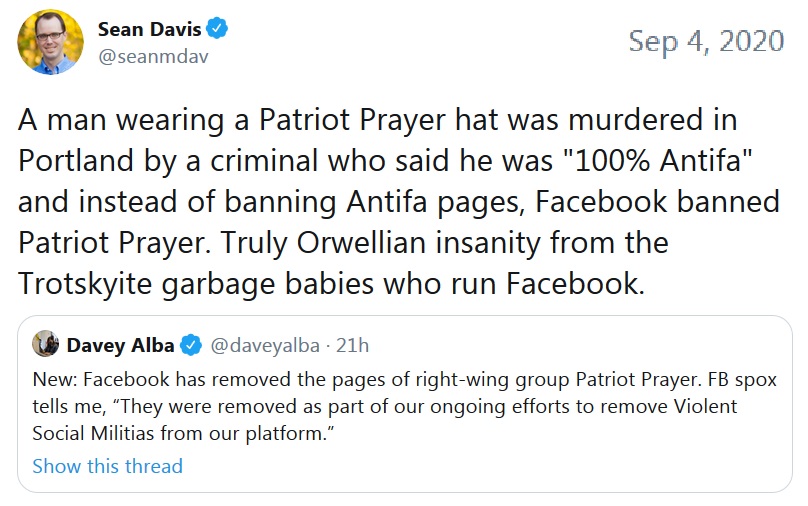Click the 'tells me, They were removed' line

385,406
